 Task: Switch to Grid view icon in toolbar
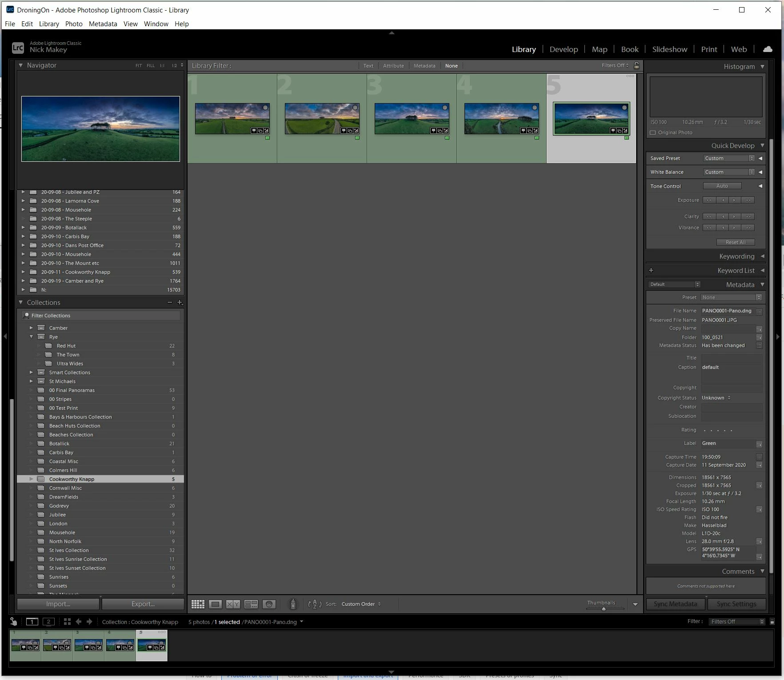pyautogui.click(x=198, y=604)
